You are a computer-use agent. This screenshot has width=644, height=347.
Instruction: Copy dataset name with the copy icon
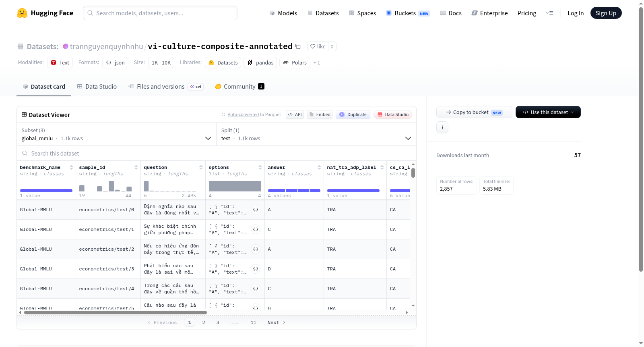point(298,46)
